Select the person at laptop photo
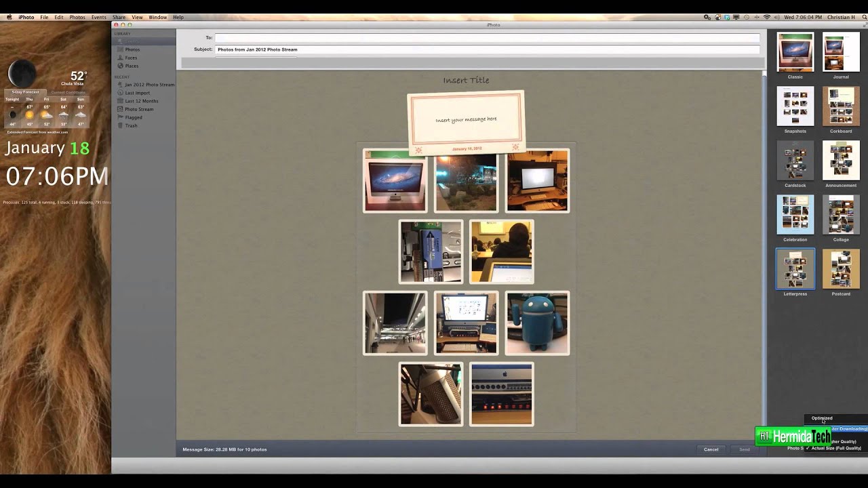The height and width of the screenshot is (488, 868). [502, 251]
